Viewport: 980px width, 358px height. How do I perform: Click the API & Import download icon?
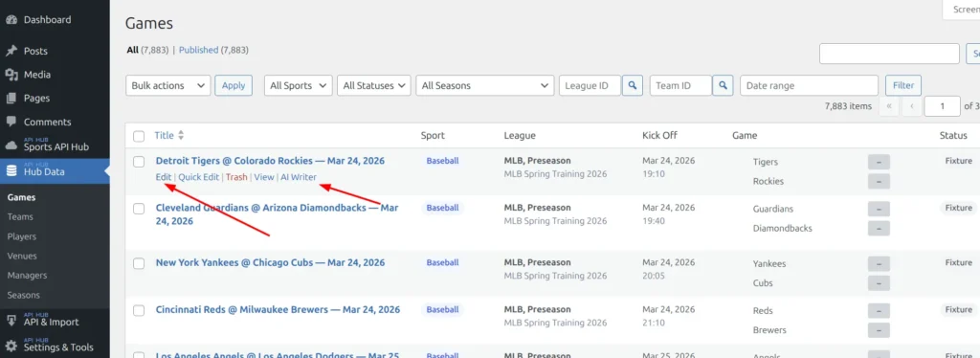[x=11, y=321]
